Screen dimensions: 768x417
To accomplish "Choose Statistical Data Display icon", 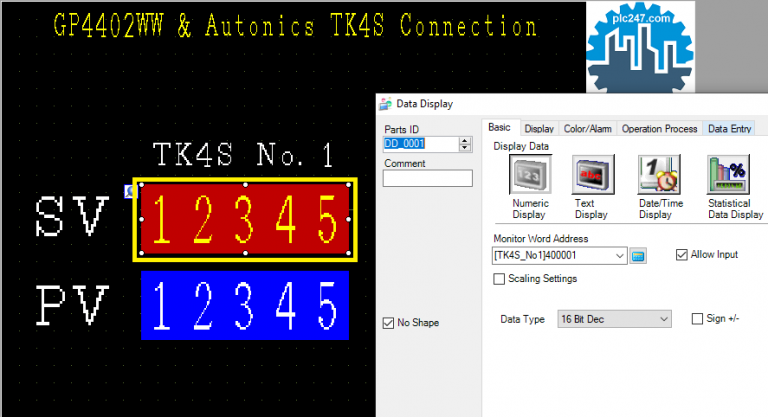I will click(x=728, y=174).
